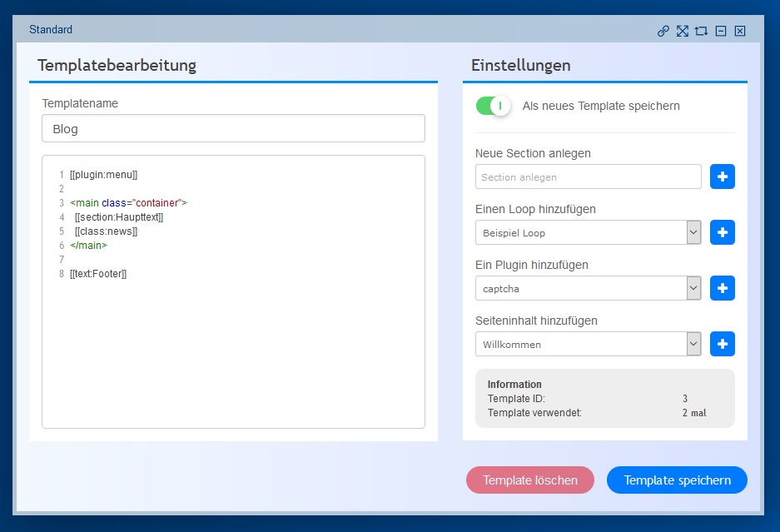Screen dimensions: 780x532
Task: Toggle 'Als neues Template speichern' switch
Action: 492,106
